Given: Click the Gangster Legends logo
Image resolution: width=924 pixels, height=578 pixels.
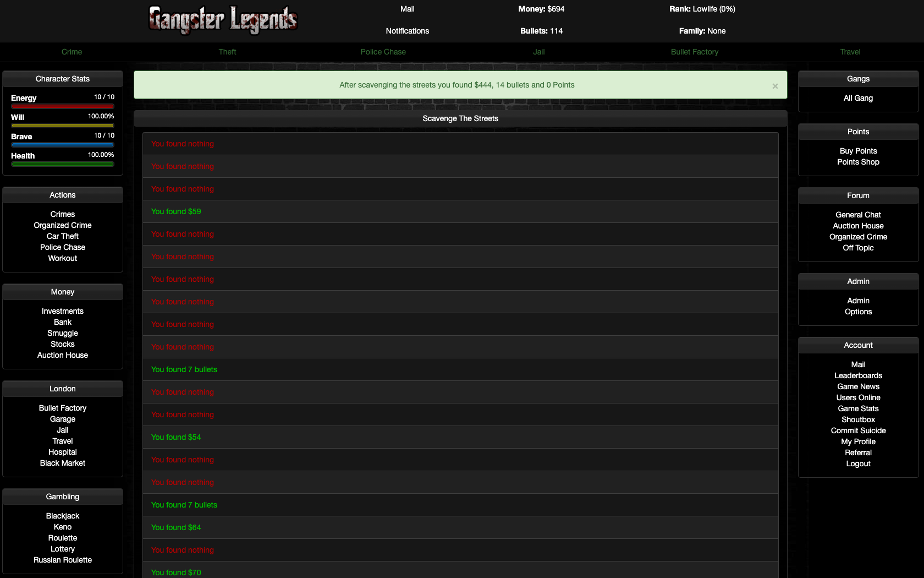Looking at the screenshot, I should pyautogui.click(x=223, y=20).
